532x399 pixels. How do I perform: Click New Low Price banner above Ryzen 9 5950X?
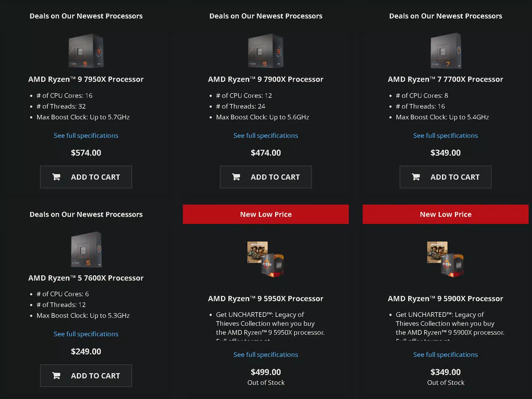[x=266, y=214]
